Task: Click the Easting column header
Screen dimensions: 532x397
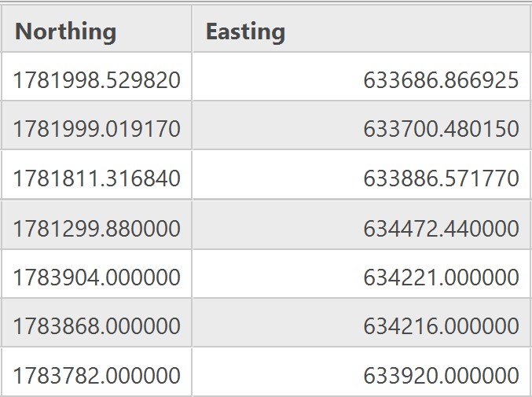Action: [x=361, y=29]
